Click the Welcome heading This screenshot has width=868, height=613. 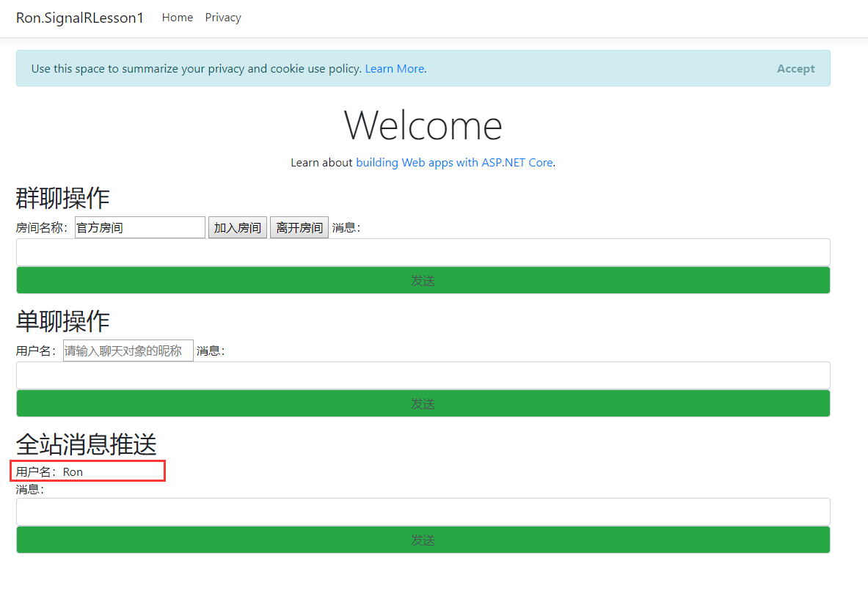click(423, 125)
